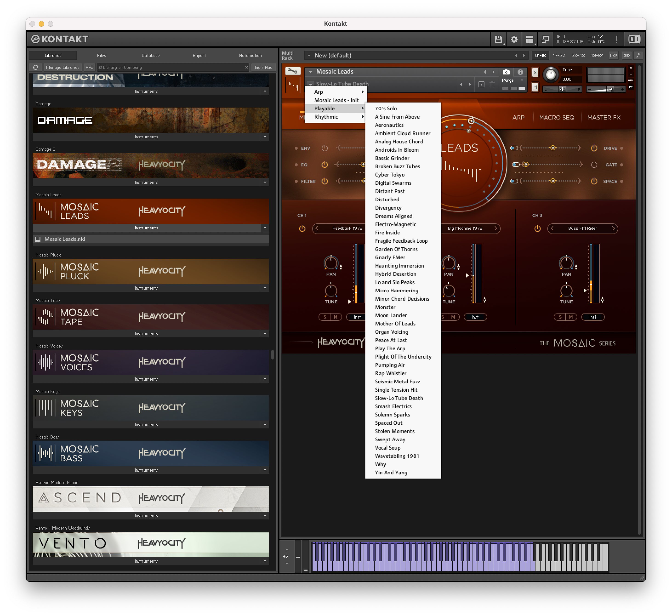Image resolution: width=672 pixels, height=616 pixels.
Task: Click the Manage Libraries button
Action: pyautogui.click(x=63, y=67)
